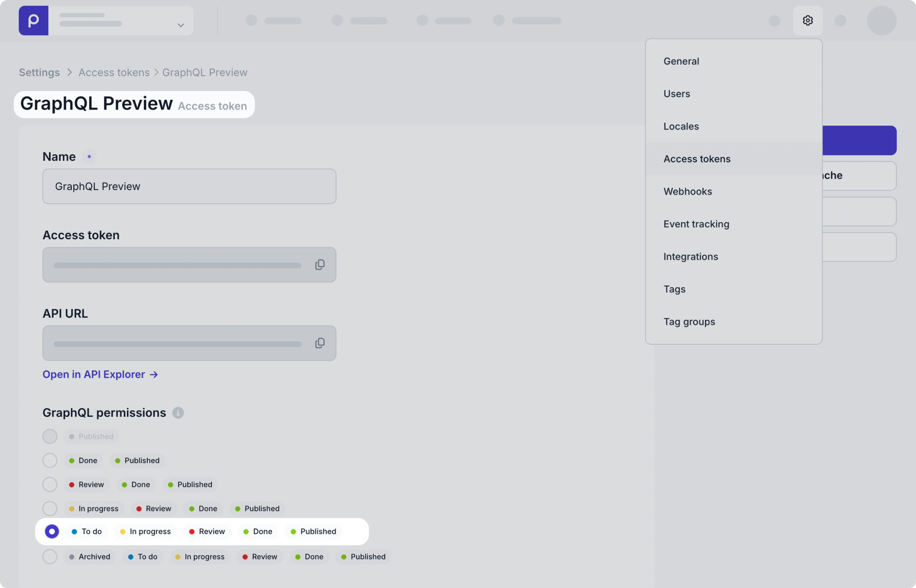Viewport: 916px width, 588px height.
Task: Open the user avatar in the top-right
Action: coord(881,20)
